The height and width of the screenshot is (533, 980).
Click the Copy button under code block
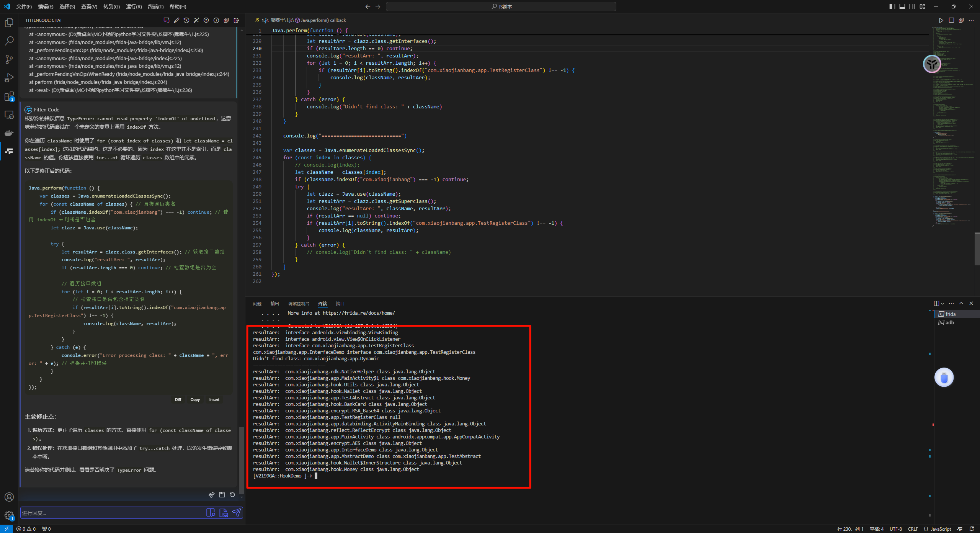click(x=195, y=399)
